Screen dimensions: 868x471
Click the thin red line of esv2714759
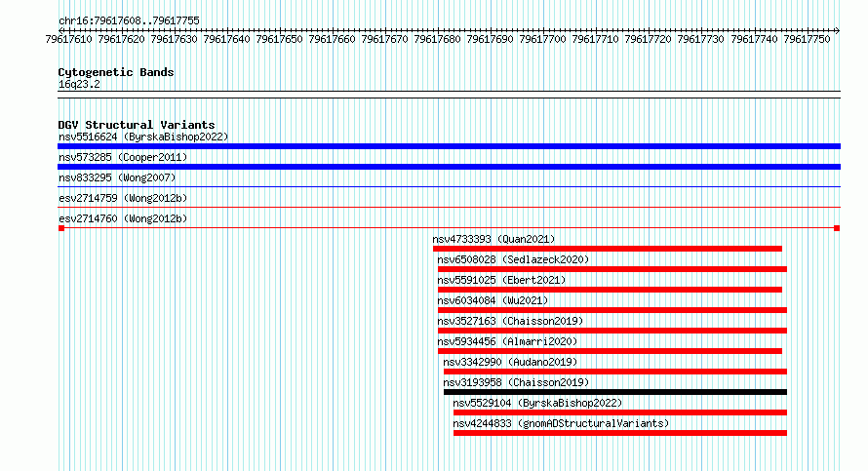pyautogui.click(x=449, y=208)
